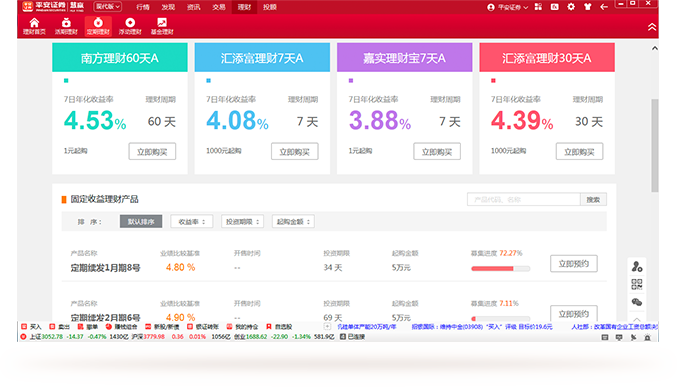Image resolution: width=677 pixels, height=387 pixels.
Task: Click the WeChat icon on right sidebar
Action: [x=637, y=302]
